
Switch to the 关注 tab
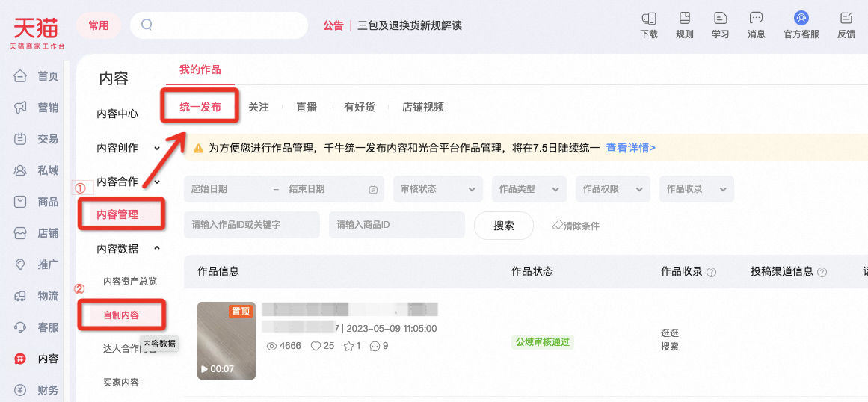[259, 108]
